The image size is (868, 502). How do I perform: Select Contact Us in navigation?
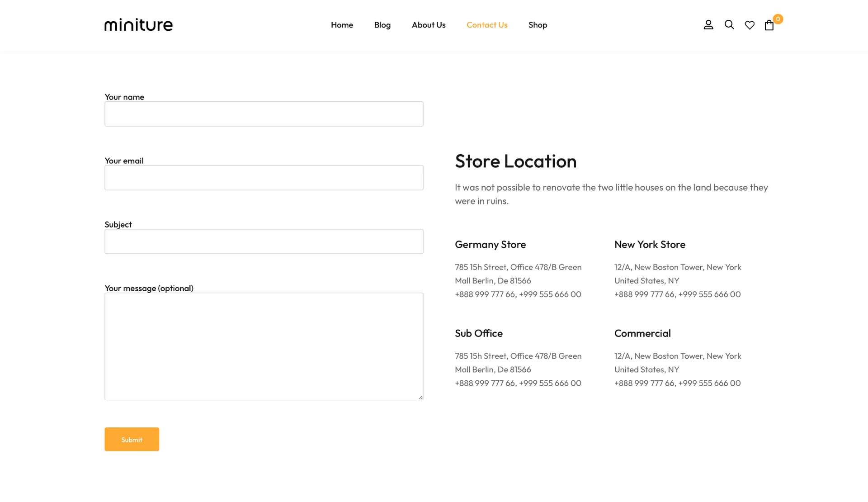486,25
